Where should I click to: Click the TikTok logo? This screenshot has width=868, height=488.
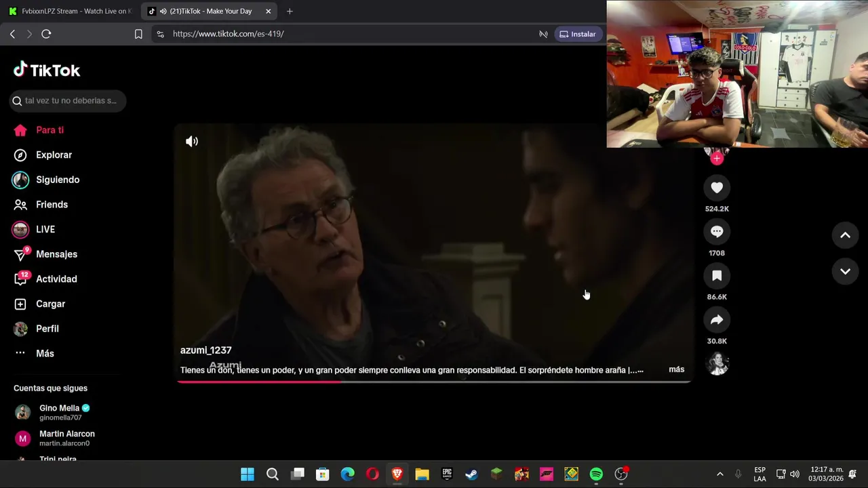pos(47,70)
